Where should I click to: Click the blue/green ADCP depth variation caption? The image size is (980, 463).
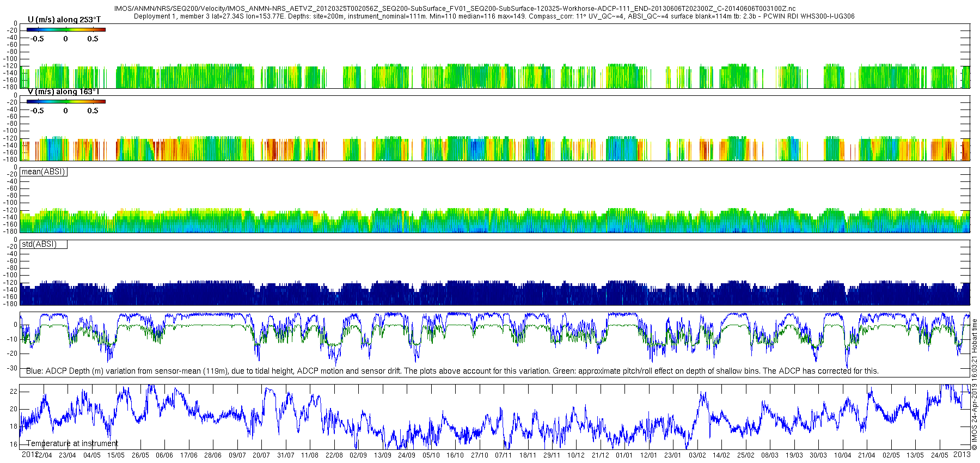tap(452, 371)
